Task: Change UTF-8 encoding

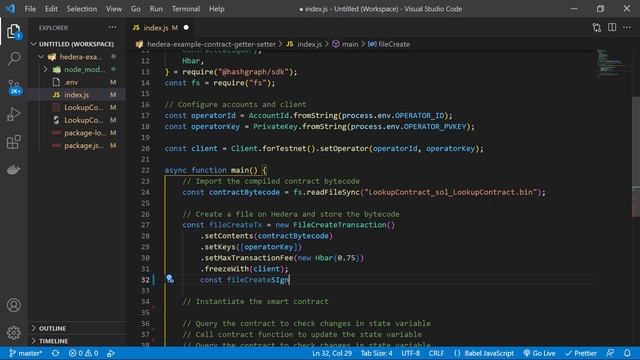Action: (x=411, y=353)
